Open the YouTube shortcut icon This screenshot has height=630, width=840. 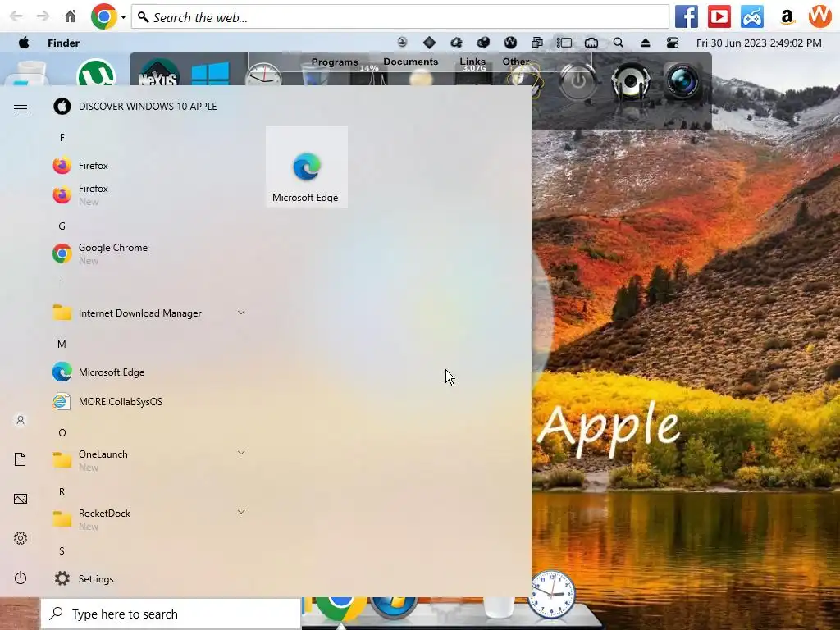coord(719,16)
